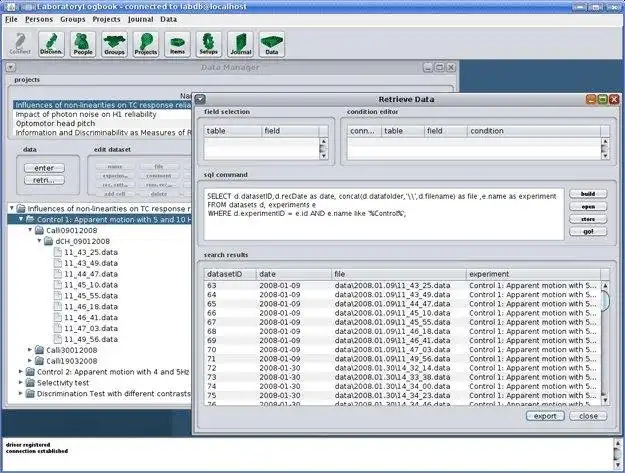Click inside the SQL command text area
Image resolution: width=625 pixels, height=473 pixels.
384,214
